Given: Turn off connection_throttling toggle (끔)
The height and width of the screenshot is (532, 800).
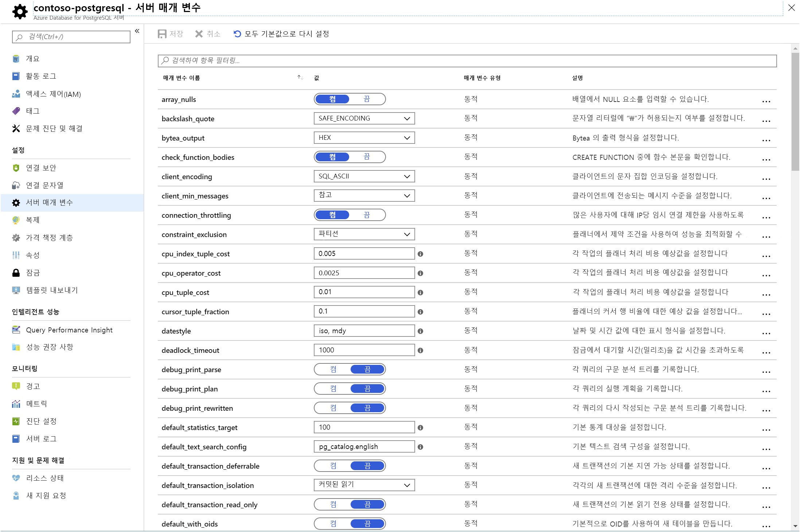Looking at the screenshot, I should tap(367, 215).
